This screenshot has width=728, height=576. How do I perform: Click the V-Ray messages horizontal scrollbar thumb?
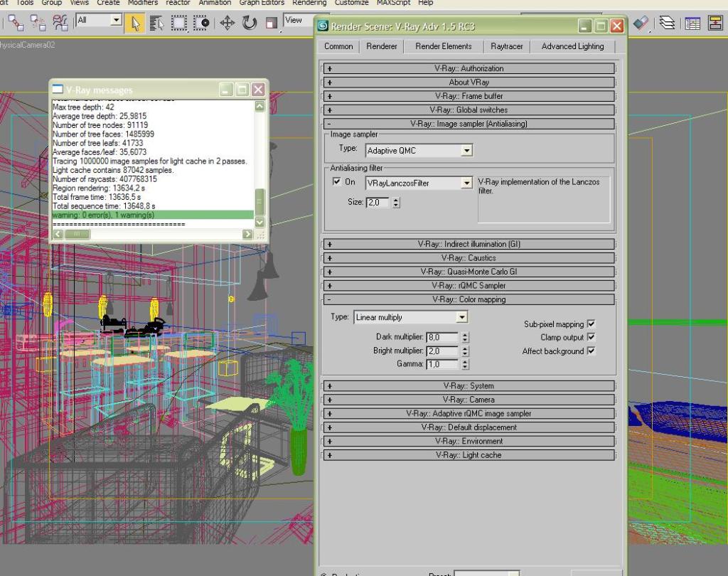77,234
